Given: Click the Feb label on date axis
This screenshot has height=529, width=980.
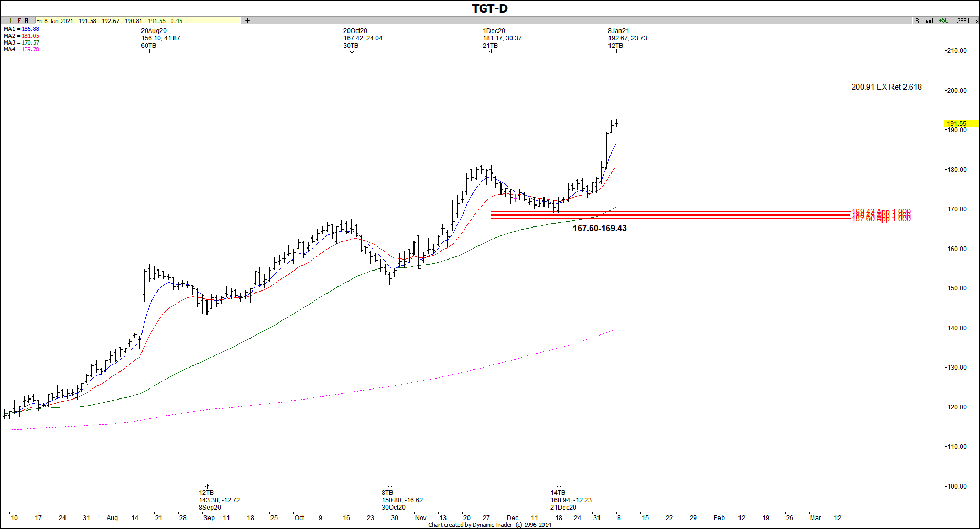Looking at the screenshot, I should 719,518.
